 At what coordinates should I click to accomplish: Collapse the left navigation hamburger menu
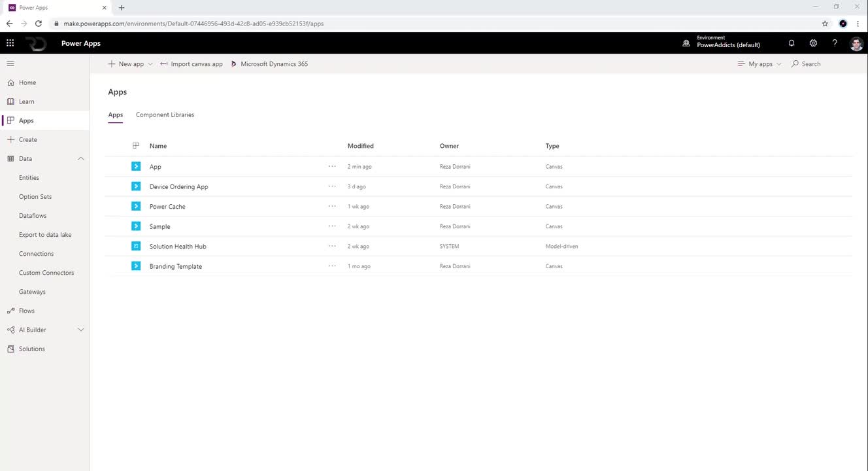(x=10, y=63)
